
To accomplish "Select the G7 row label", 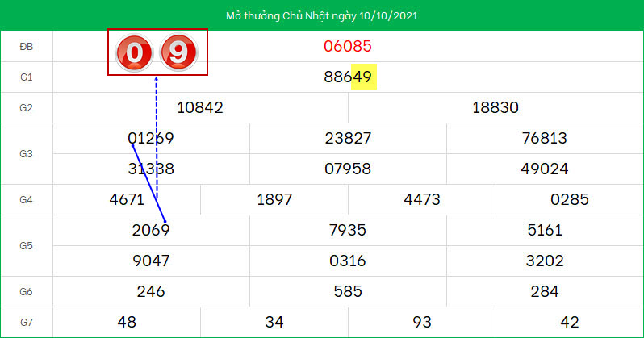I will [27, 323].
